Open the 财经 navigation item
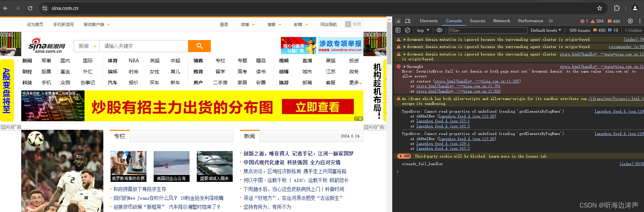This screenshot has height=212, width=644. (27, 72)
